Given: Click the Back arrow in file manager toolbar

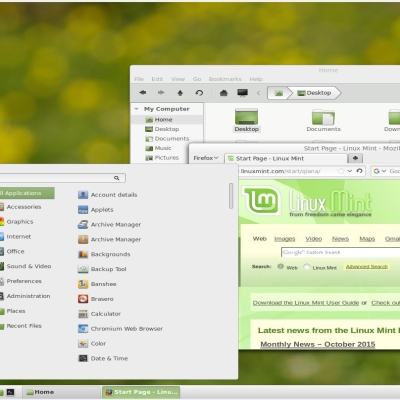Looking at the screenshot, I should [143, 93].
